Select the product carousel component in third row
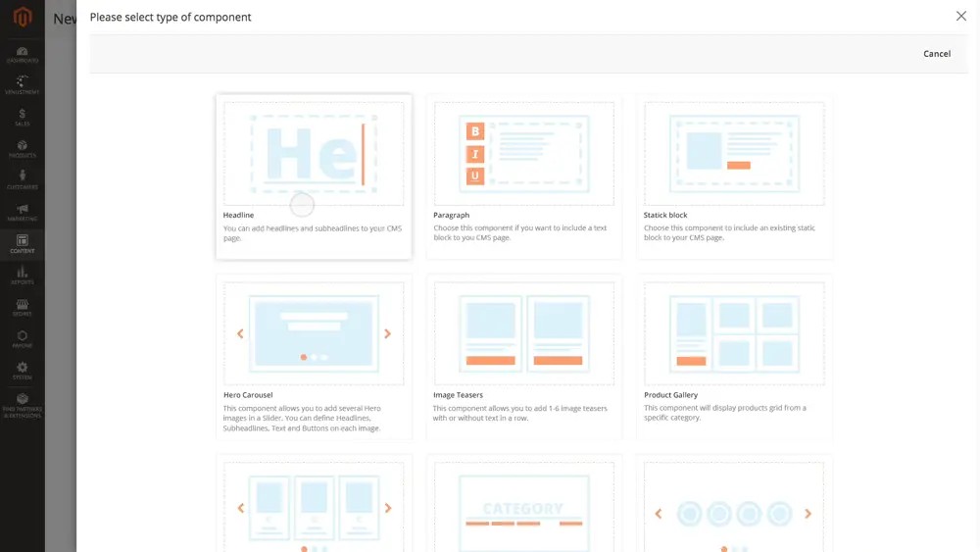This screenshot has width=980, height=552. pyautogui.click(x=314, y=507)
